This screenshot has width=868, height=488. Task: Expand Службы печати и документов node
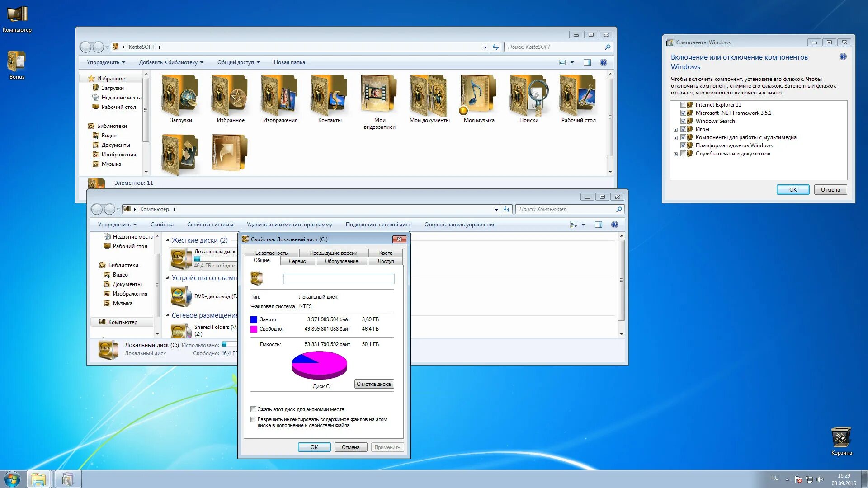pyautogui.click(x=675, y=154)
